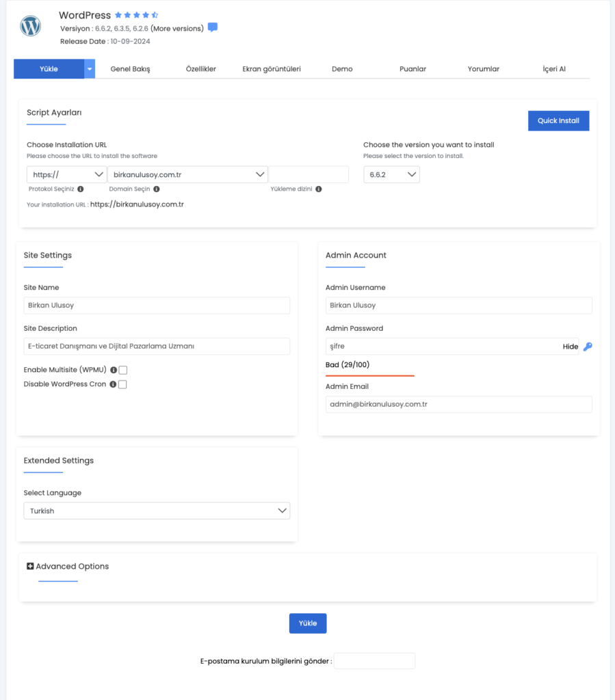The width and height of the screenshot is (615, 700).
Task: Open the birkanulusoy.com.tr domain dropdown
Action: [187, 174]
